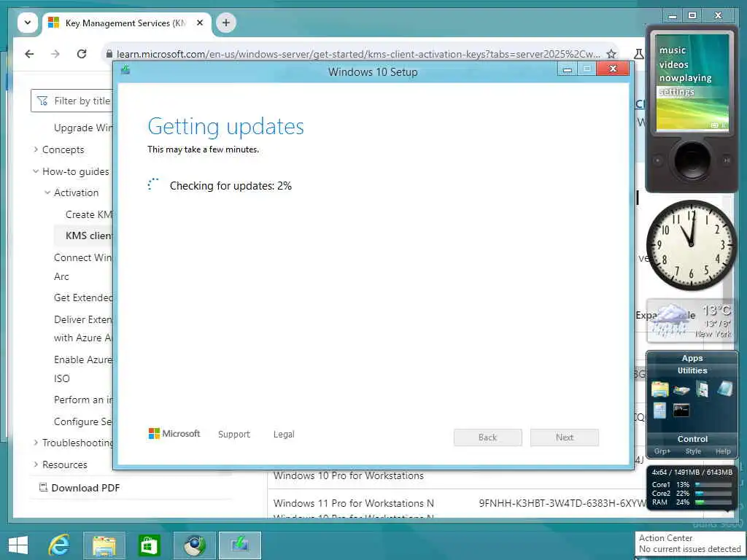This screenshot has width=747, height=560.
Task: Click the Filter by title field
Action: 71,101
